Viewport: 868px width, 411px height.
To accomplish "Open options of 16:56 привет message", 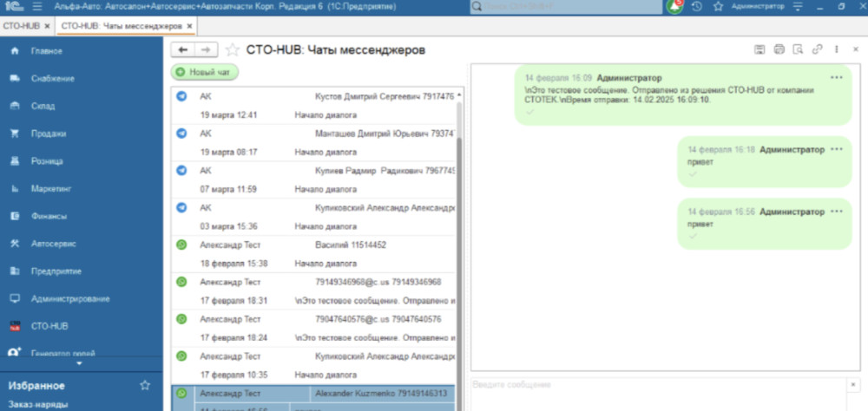I will click(836, 212).
